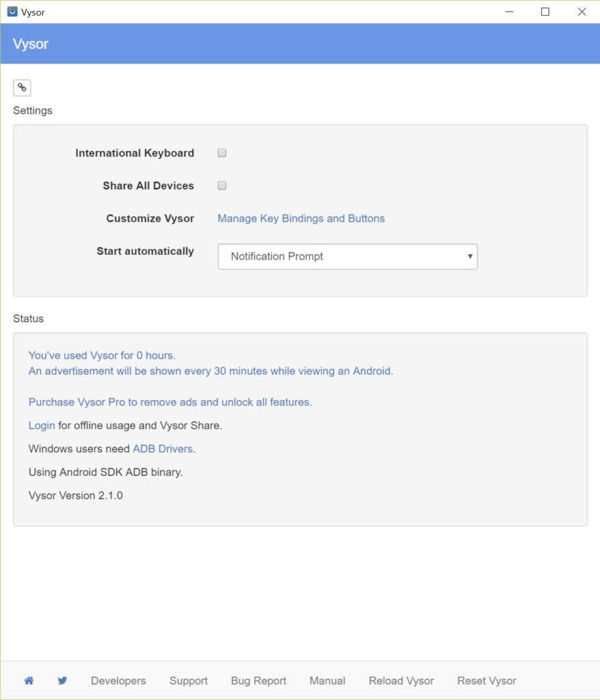Image resolution: width=600 pixels, height=700 pixels.
Task: Click the Vysor heading in blue banner
Action: click(x=30, y=44)
